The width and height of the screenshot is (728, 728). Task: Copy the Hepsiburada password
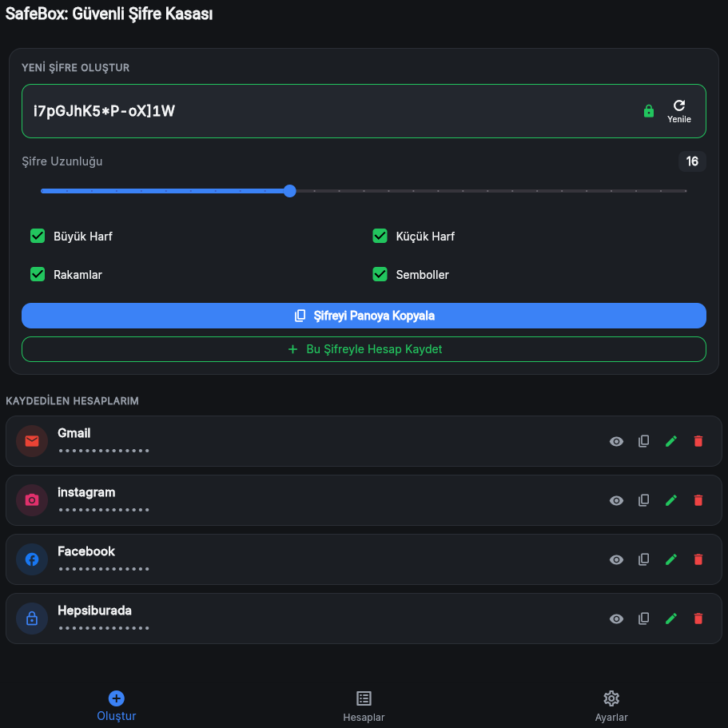(643, 619)
